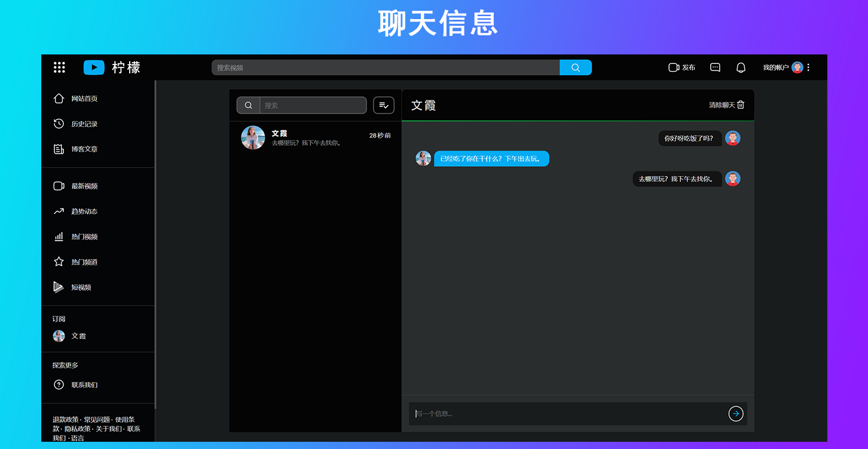Image resolution: width=868 pixels, height=449 pixels.
Task: Open the notifications bell
Action: pos(741,68)
